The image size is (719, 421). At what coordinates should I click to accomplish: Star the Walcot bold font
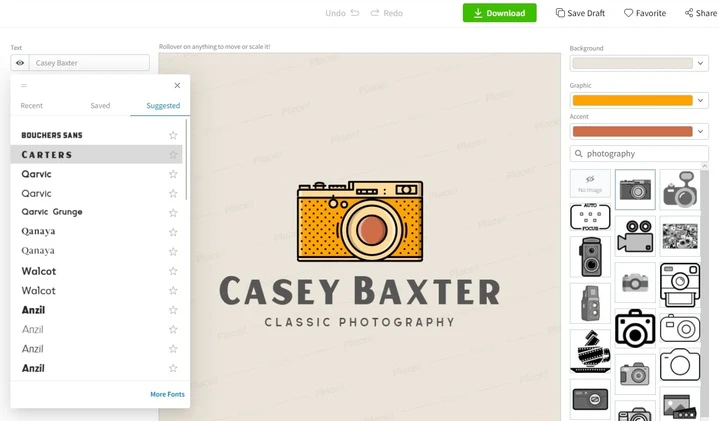pyautogui.click(x=173, y=271)
